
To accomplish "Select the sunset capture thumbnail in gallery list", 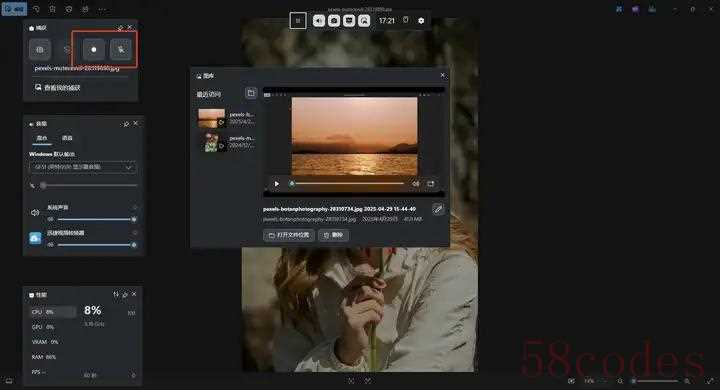I will [x=212, y=118].
